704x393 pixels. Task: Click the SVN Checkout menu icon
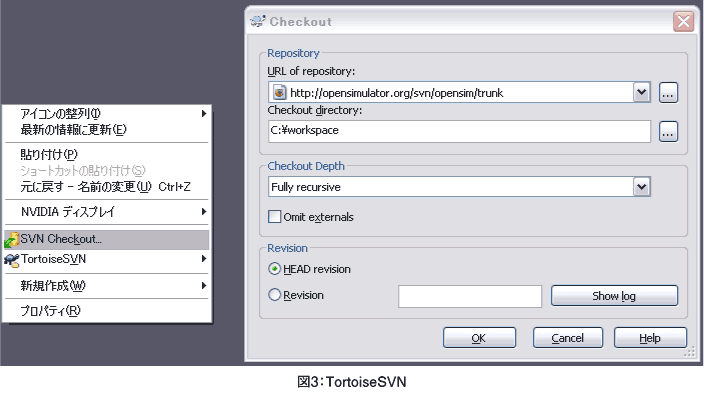pyautogui.click(x=12, y=240)
